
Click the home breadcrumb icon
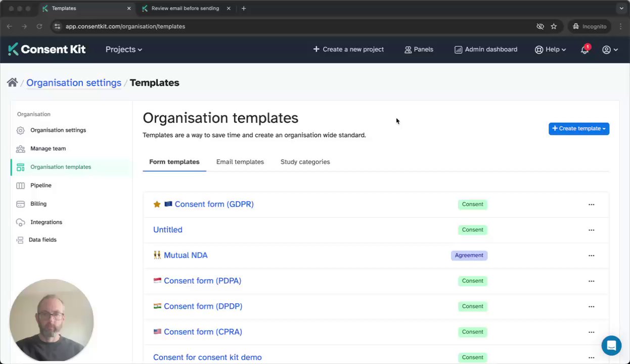(x=12, y=82)
